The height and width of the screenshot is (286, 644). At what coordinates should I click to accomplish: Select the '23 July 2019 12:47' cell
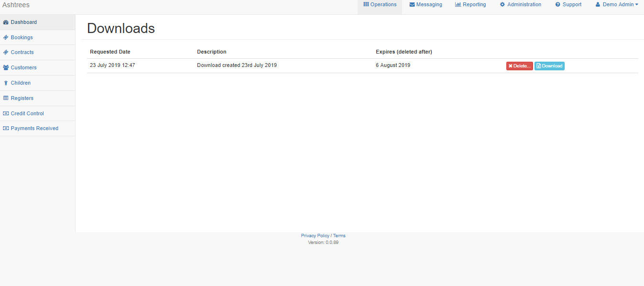tap(112, 65)
